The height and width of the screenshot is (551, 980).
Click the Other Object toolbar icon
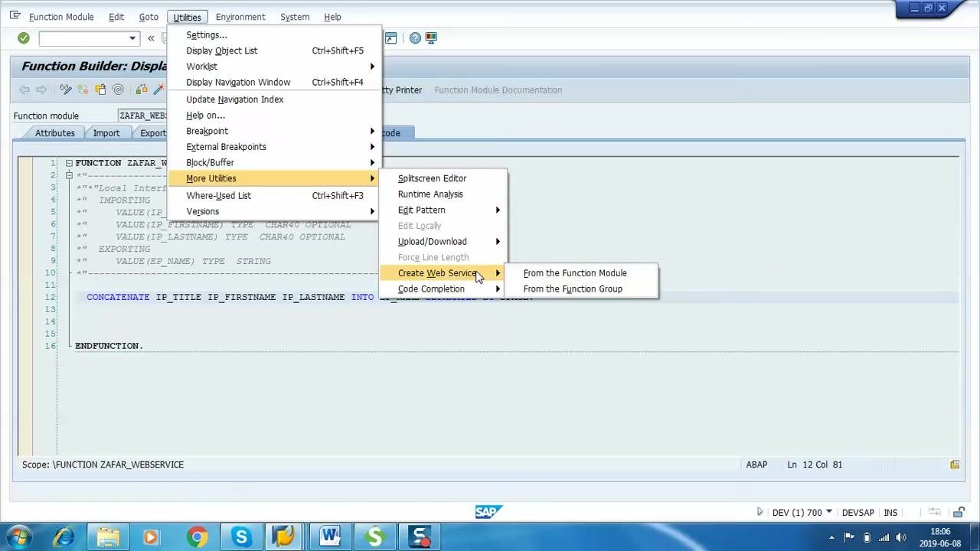pos(100,90)
